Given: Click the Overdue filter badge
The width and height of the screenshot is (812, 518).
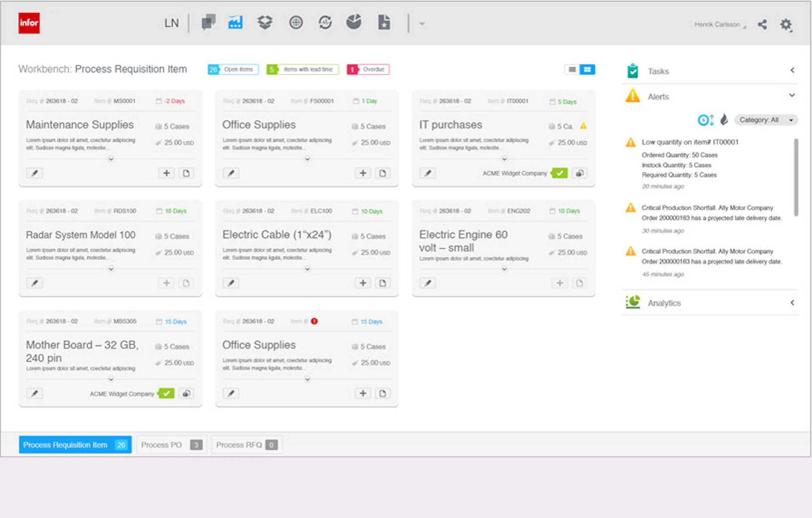Looking at the screenshot, I should tap(368, 69).
